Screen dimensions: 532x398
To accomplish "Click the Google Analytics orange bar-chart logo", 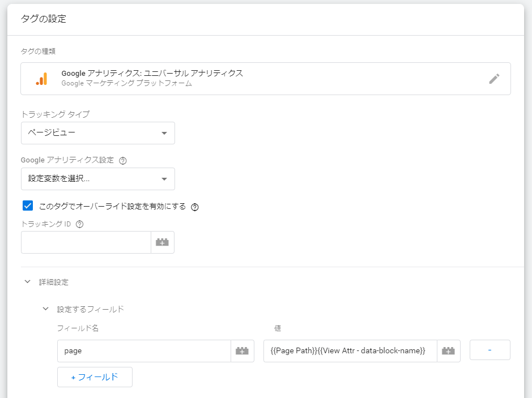I will [x=41, y=79].
